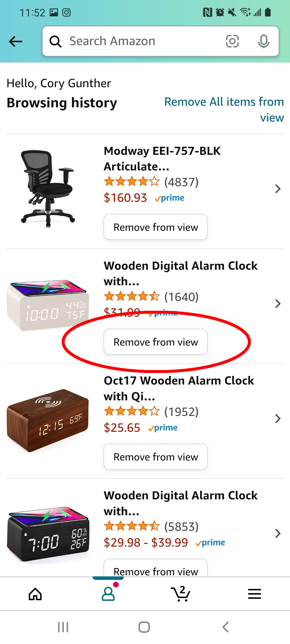Expand $29.98 alarm clock item chevron
Viewport: 290px width, 644px height.
point(278,533)
